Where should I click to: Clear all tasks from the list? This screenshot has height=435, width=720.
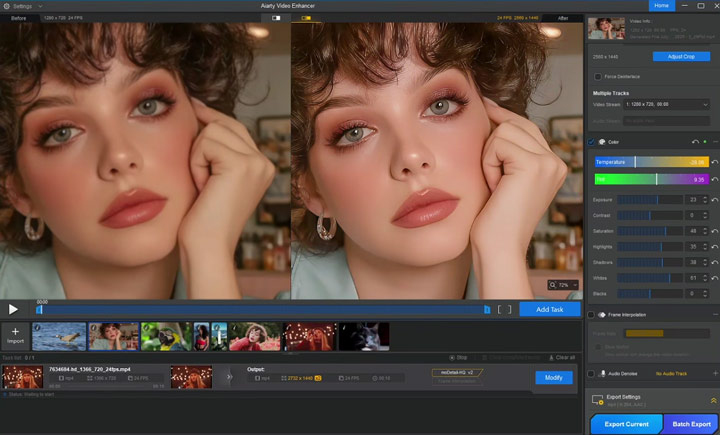pyautogui.click(x=562, y=357)
